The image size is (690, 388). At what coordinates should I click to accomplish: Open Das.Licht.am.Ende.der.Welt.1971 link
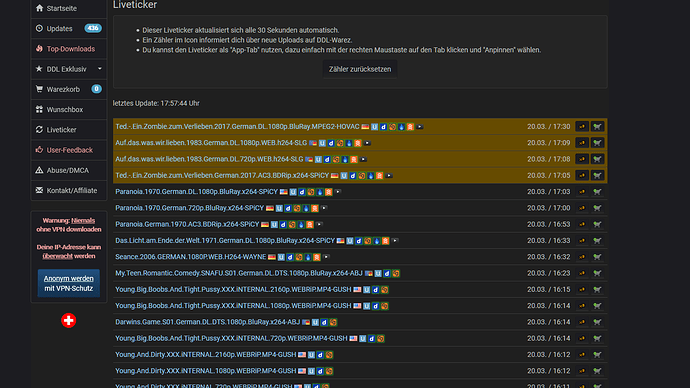coord(225,241)
